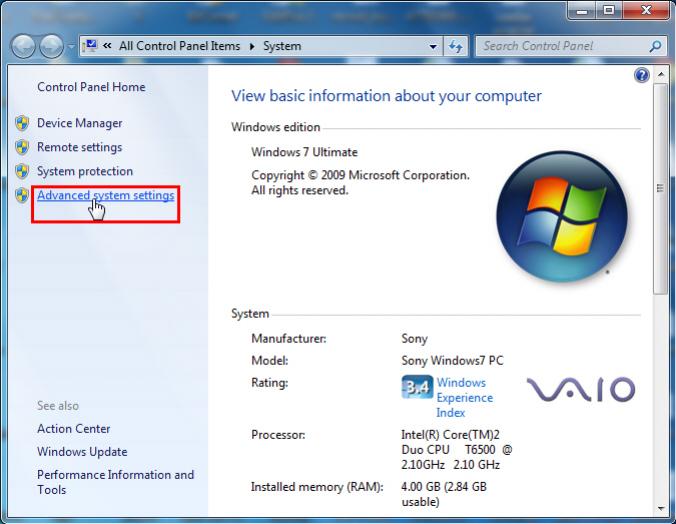This screenshot has height=524, width=676.
Task: Click the System breadcrumb in the address bar
Action: [x=282, y=46]
